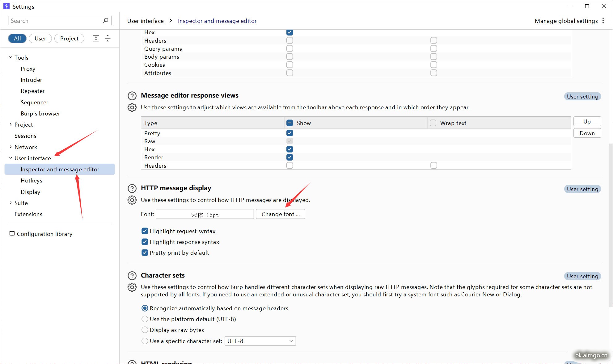Uncheck Highlight request syntax
The image size is (613, 364).
tap(145, 231)
